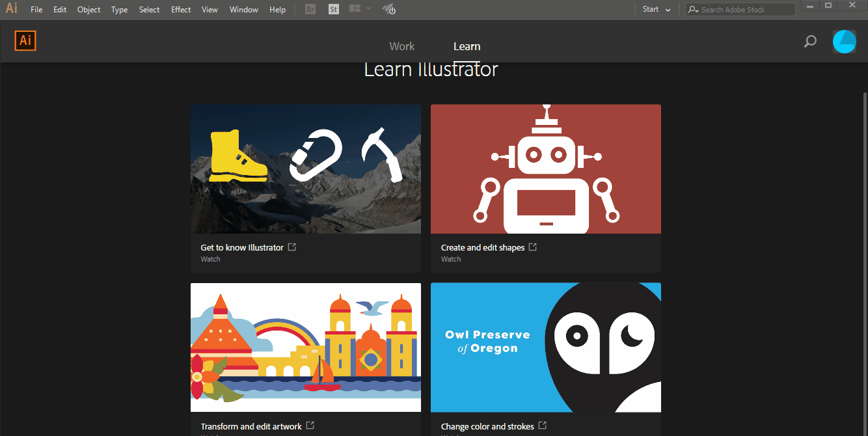This screenshot has height=436, width=868.
Task: Open the View menu
Action: click(210, 10)
